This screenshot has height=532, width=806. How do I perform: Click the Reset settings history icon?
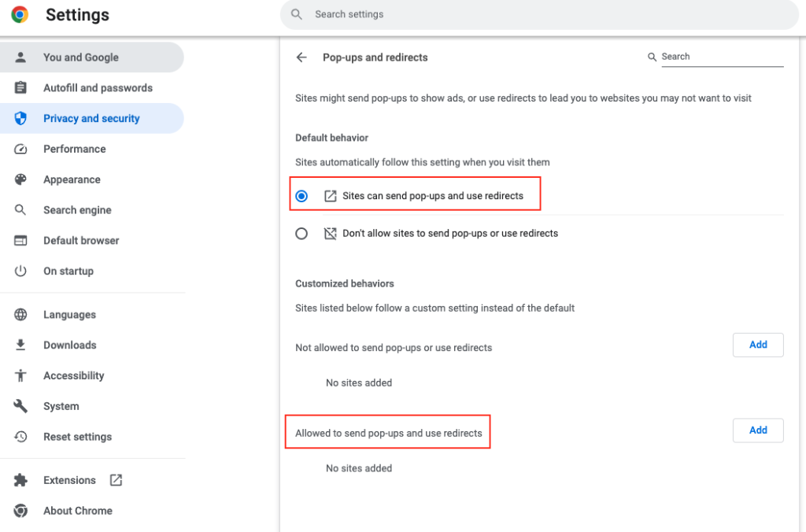21,437
